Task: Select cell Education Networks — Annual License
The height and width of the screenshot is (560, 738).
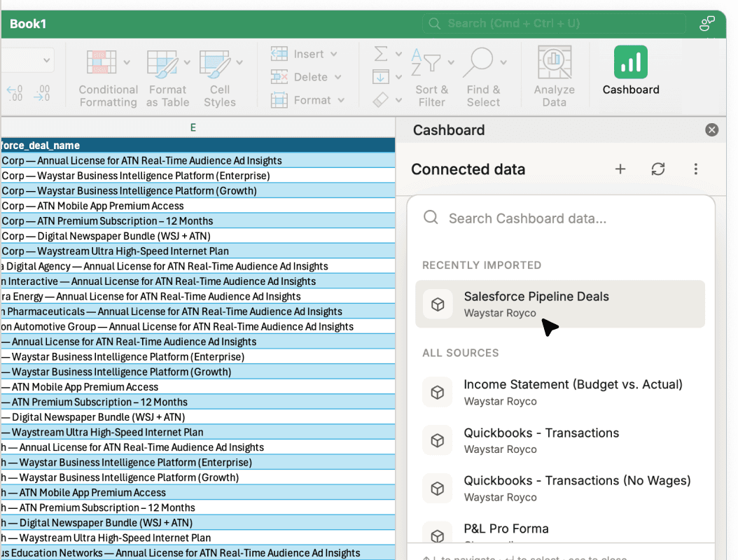Action: (197, 552)
